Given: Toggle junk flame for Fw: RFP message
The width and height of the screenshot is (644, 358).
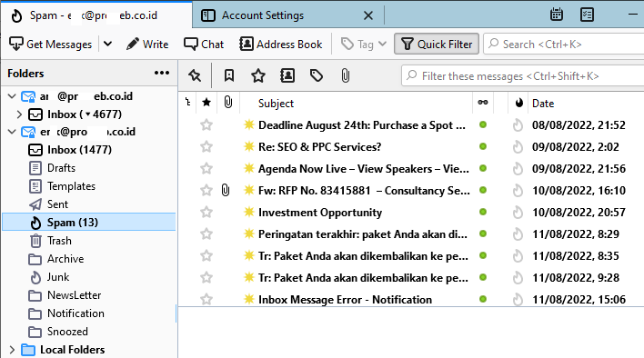Looking at the screenshot, I should click(518, 190).
